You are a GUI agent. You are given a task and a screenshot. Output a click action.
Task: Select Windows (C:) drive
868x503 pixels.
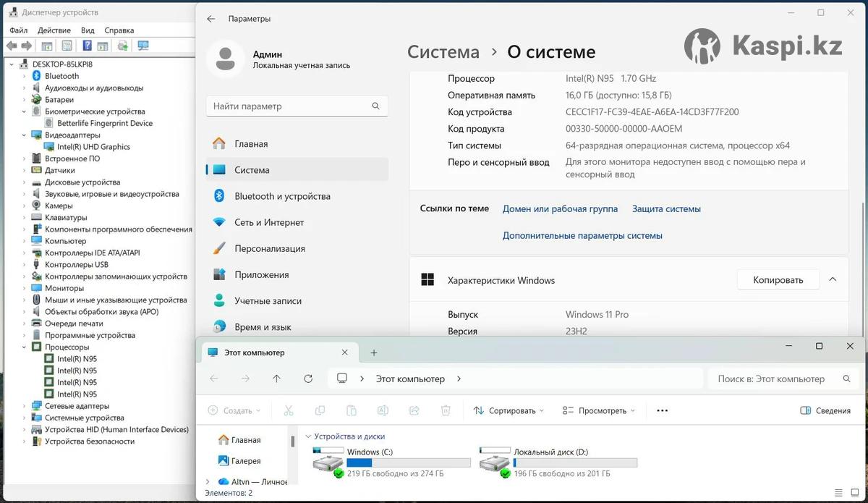pyautogui.click(x=391, y=462)
